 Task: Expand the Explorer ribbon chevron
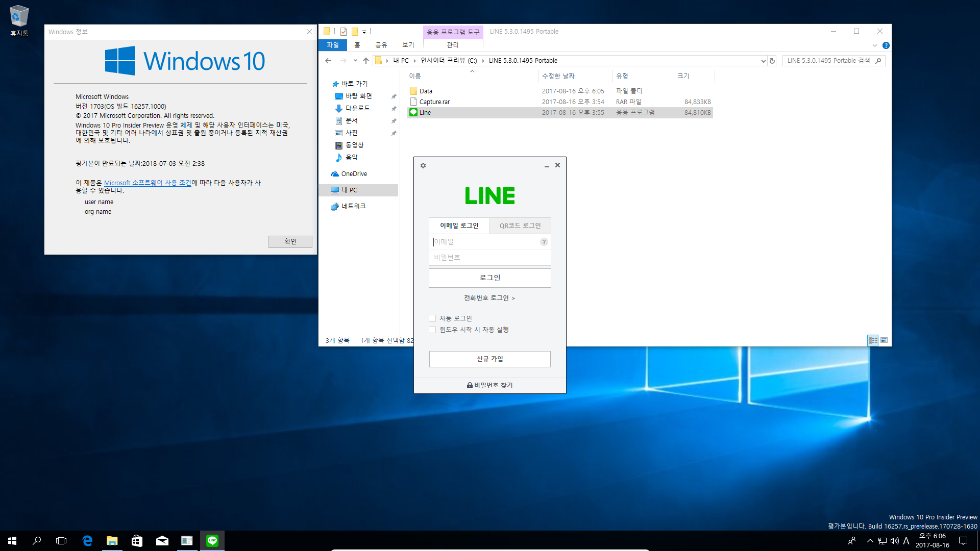coord(875,45)
